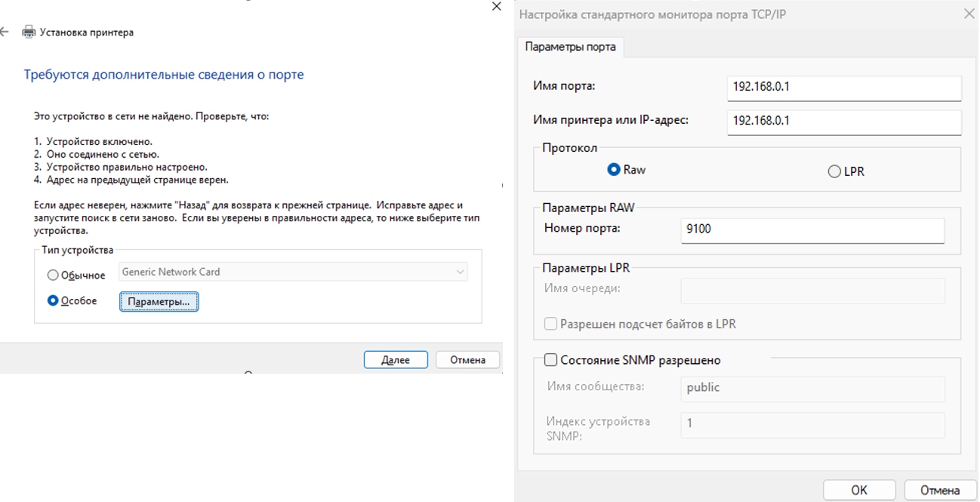Click Отмена in the TCP/IP port dialog

click(939, 490)
